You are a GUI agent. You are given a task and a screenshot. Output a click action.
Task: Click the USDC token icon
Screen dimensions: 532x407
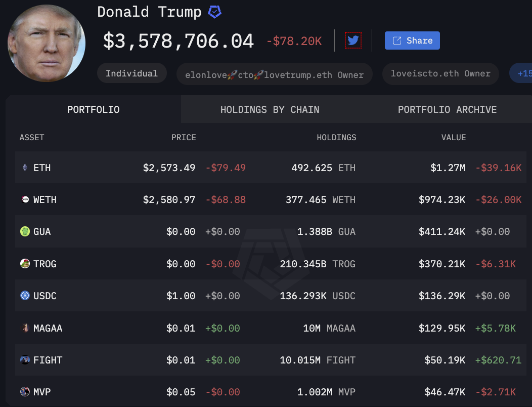[x=25, y=296]
